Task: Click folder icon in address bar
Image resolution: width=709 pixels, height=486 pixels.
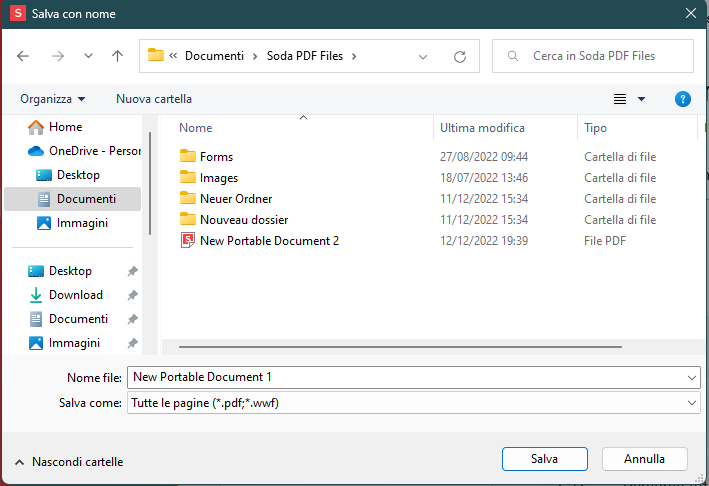Action: pyautogui.click(x=156, y=55)
